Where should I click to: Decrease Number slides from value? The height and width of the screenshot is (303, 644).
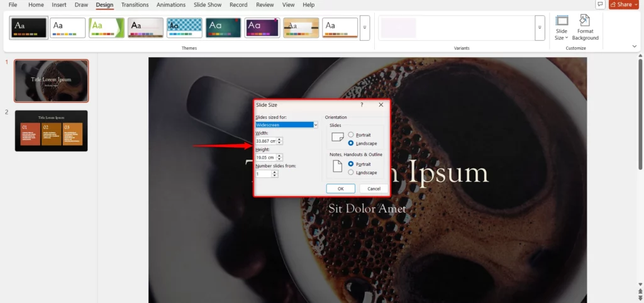pos(275,176)
